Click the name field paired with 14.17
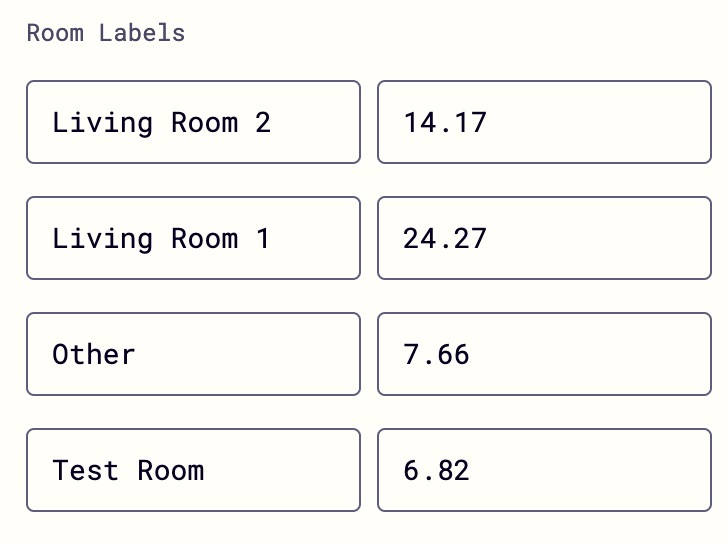Image resolution: width=728 pixels, height=544 pixels. point(193,122)
